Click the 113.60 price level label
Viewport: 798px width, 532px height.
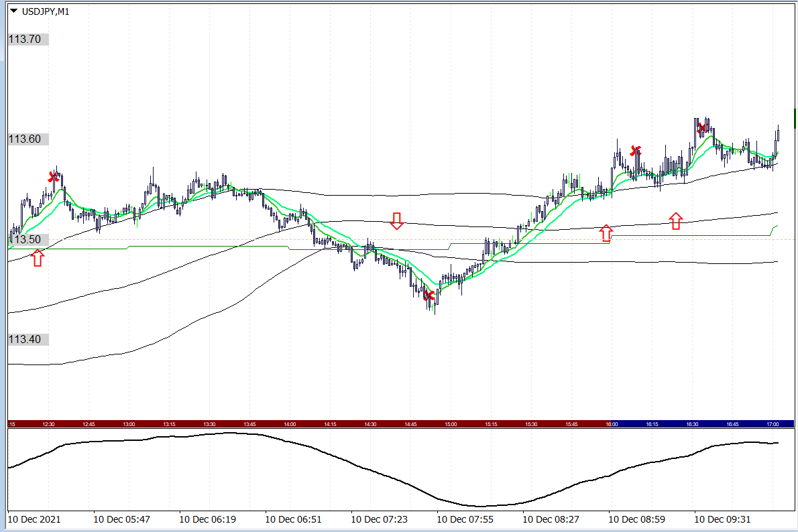pyautogui.click(x=25, y=139)
